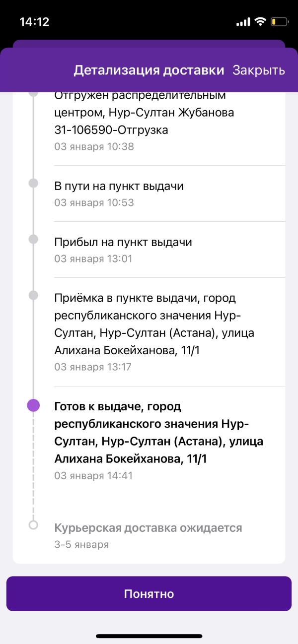
Task: Select the 'Отгружен распределительным центром' entry
Action: point(169,122)
